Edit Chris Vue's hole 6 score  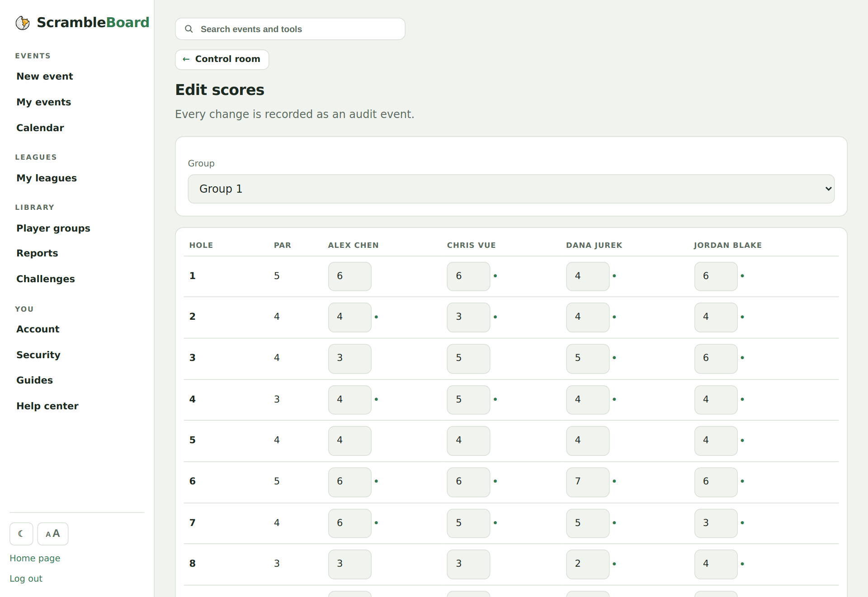pyautogui.click(x=468, y=482)
